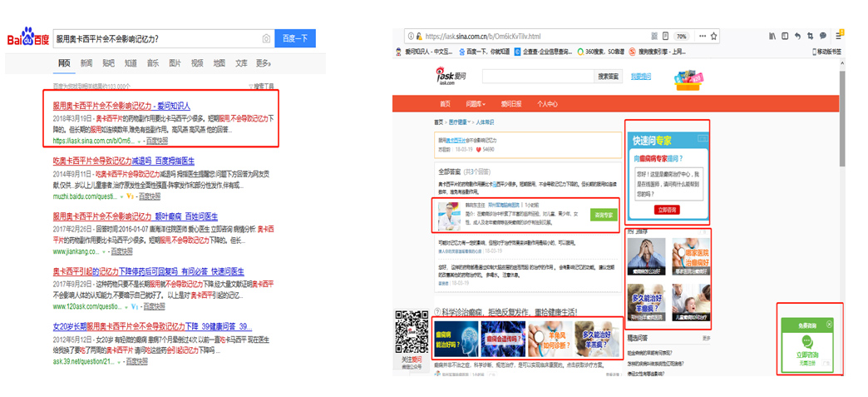Open Firefox library icon in toolbar

point(772,37)
